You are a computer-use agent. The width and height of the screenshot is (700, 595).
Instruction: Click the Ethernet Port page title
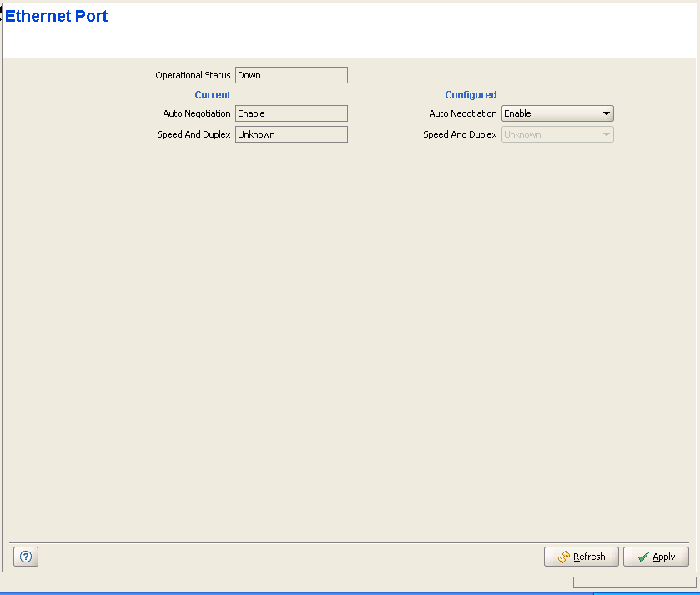[57, 16]
